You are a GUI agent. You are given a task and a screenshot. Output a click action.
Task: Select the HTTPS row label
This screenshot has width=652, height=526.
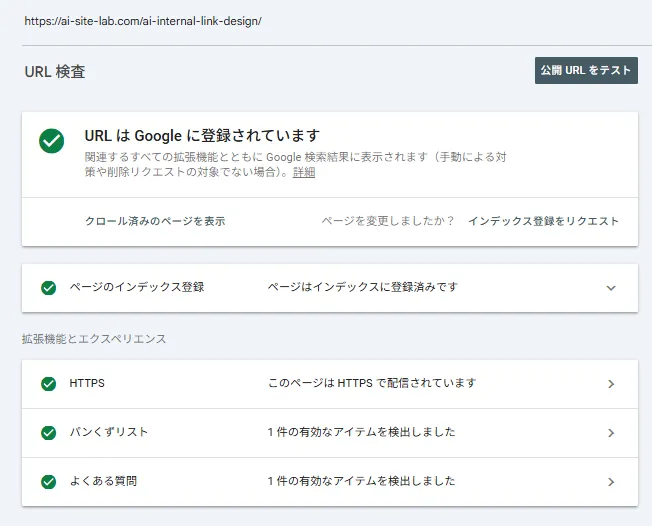(x=87, y=383)
